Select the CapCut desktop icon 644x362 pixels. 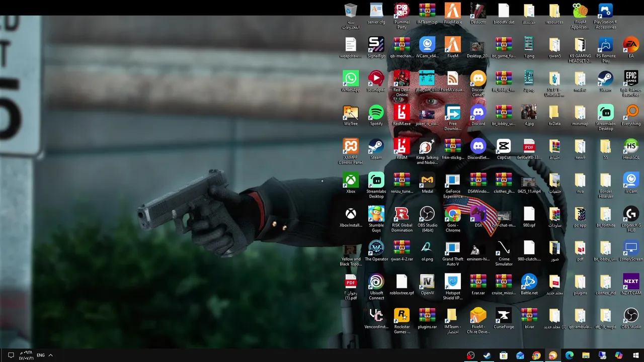click(504, 149)
